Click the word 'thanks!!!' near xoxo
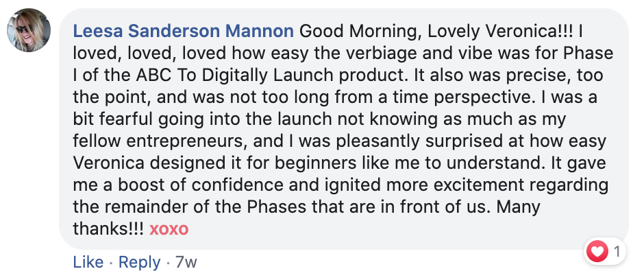The width and height of the screenshot is (644, 280). [x=108, y=229]
